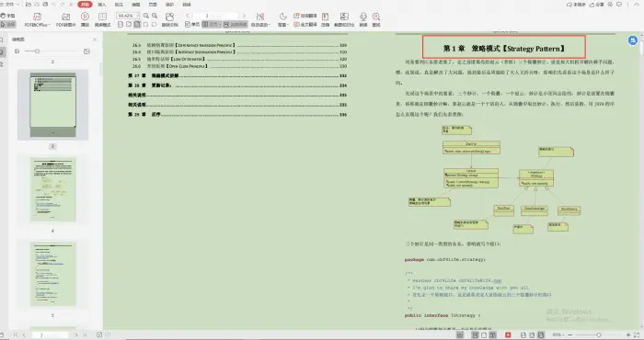The image size is (644, 340).
Task: Redo with the quick access arrow
Action: pyautogui.click(x=63, y=5)
